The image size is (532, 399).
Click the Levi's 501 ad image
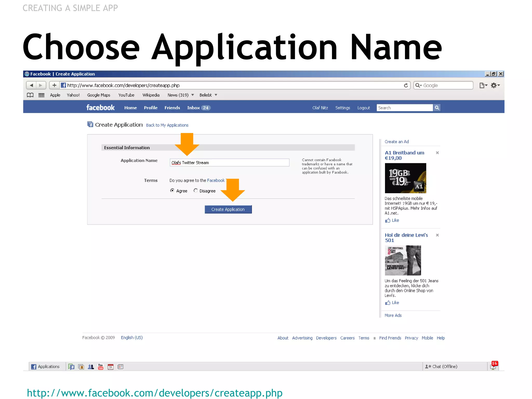click(x=403, y=260)
